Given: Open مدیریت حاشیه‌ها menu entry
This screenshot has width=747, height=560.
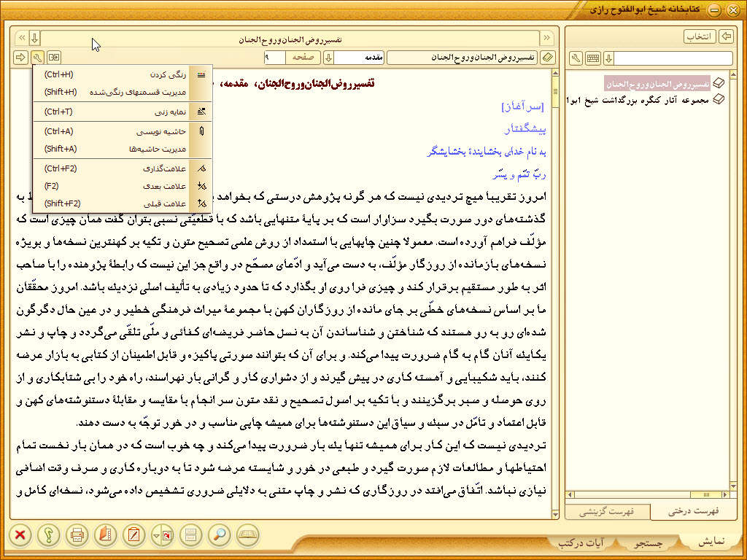Looking at the screenshot, I should pos(123,149).
